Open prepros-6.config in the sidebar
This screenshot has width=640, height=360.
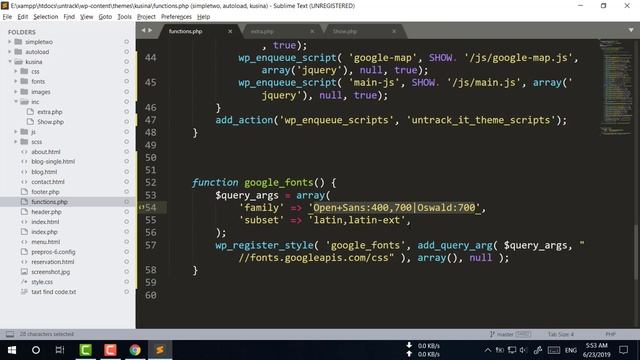(53, 252)
